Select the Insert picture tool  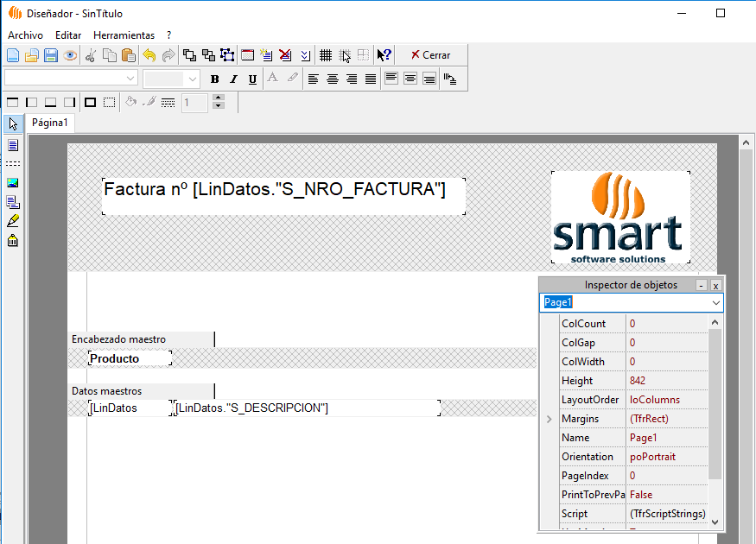[x=12, y=183]
